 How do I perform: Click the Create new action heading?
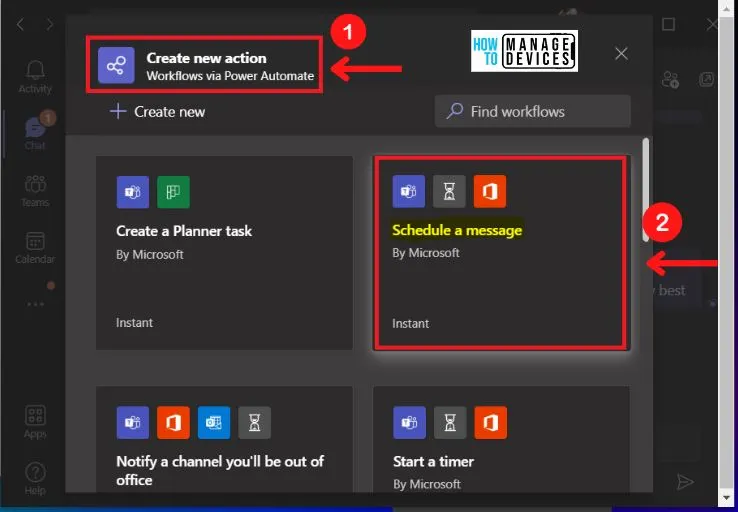(207, 58)
